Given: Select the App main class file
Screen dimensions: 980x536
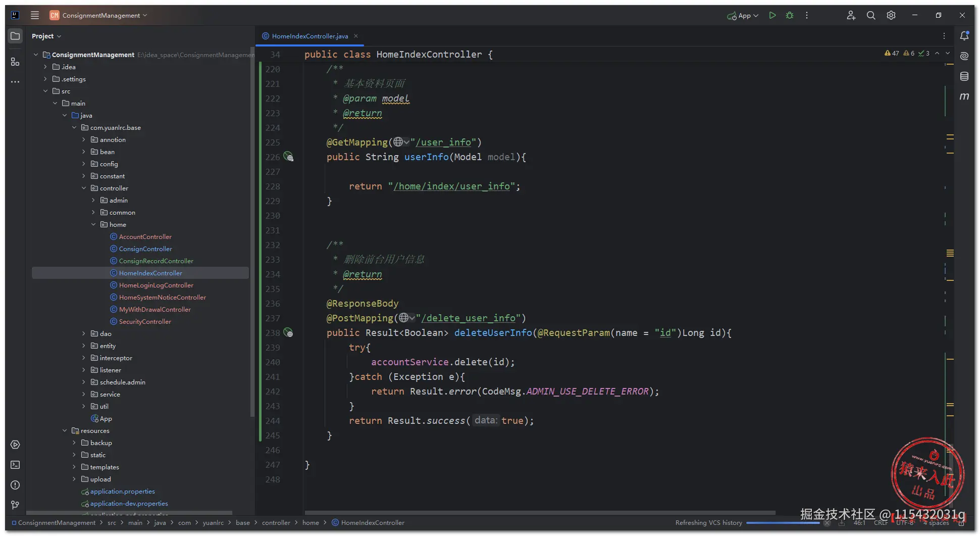Looking at the screenshot, I should coord(101,418).
